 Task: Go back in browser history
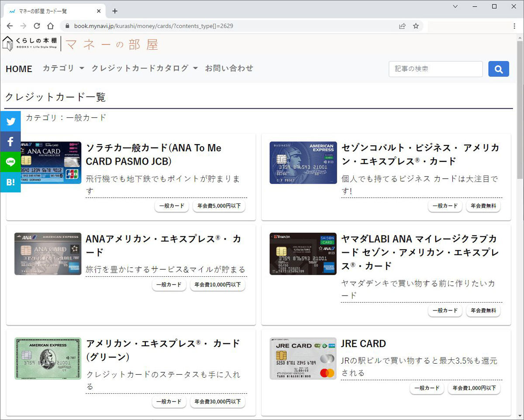click(10, 26)
